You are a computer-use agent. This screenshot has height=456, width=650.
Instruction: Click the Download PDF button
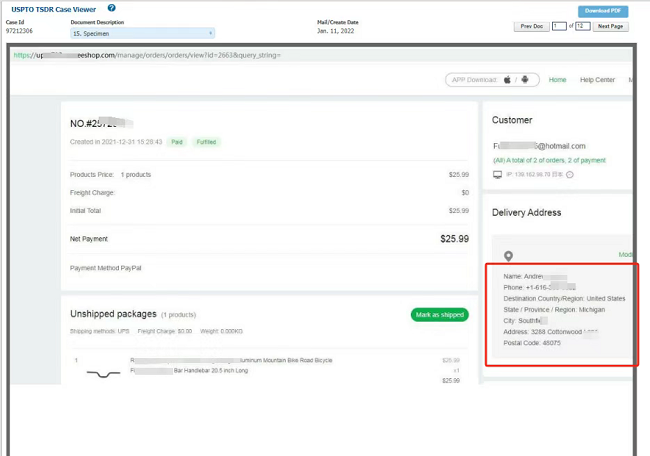603,11
